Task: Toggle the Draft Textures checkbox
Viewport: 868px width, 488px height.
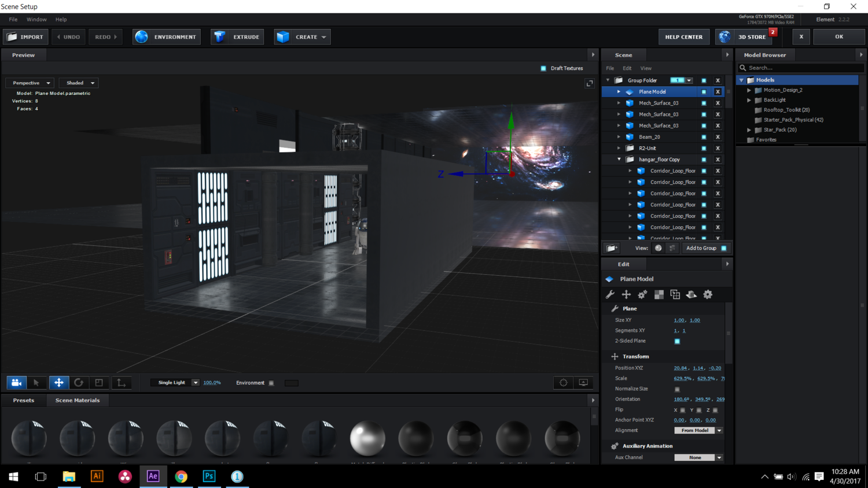Action: point(543,68)
